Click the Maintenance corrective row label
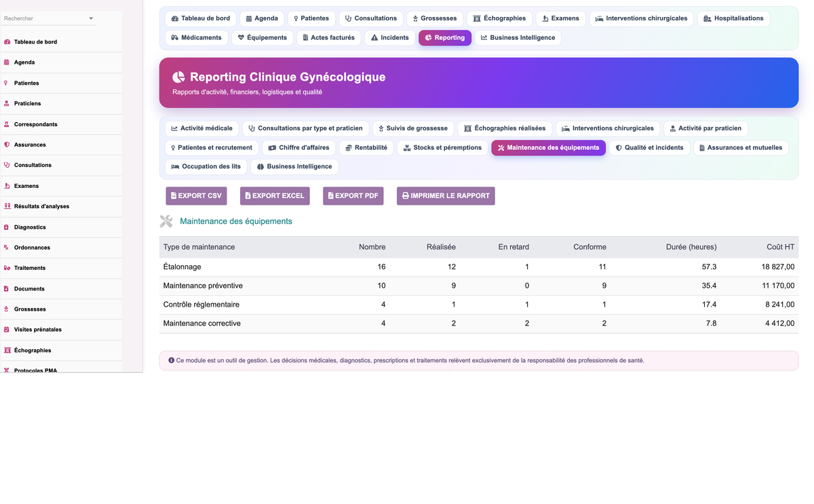This screenshot has height=504, width=814. coord(202,324)
